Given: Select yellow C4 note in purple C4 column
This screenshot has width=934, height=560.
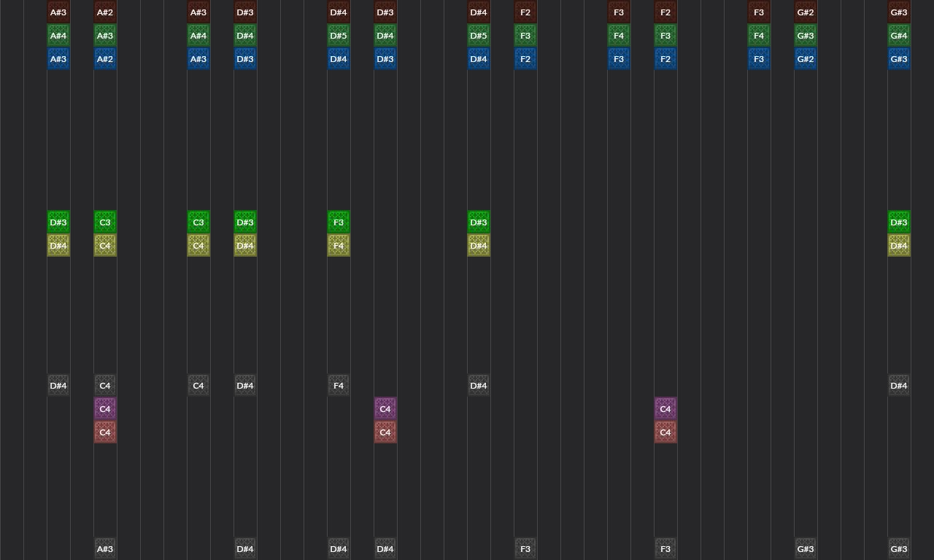Looking at the screenshot, I should [x=105, y=246].
